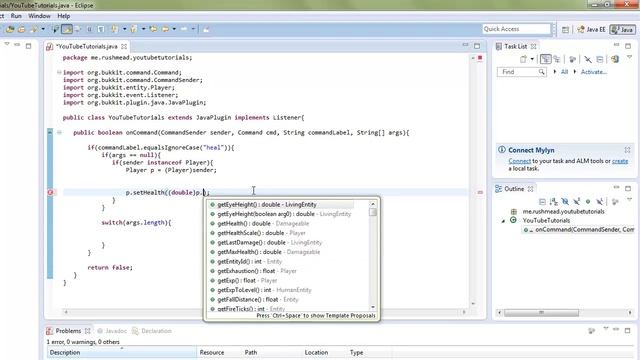The width and height of the screenshot is (640, 360).
Task: Switch to the Java perspective
Action: point(622,29)
